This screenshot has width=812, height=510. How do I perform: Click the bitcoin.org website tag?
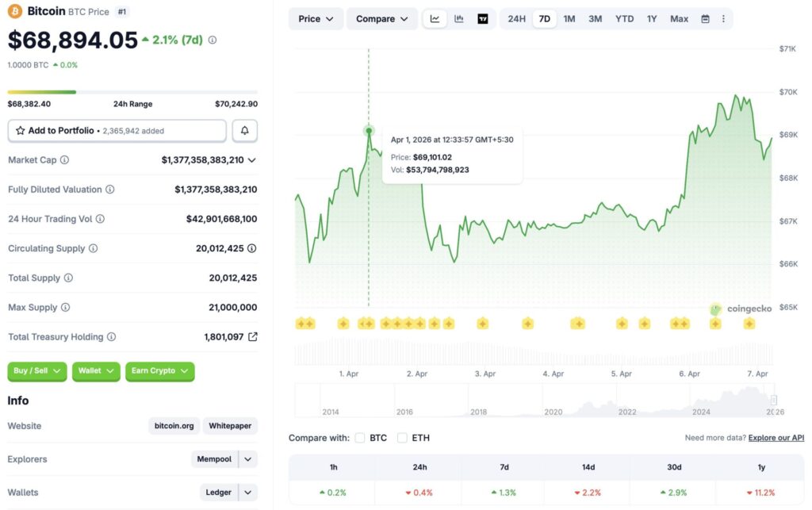174,426
